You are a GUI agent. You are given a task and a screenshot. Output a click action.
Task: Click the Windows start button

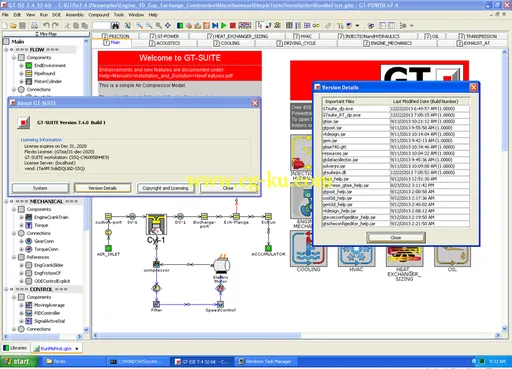pos(19,362)
